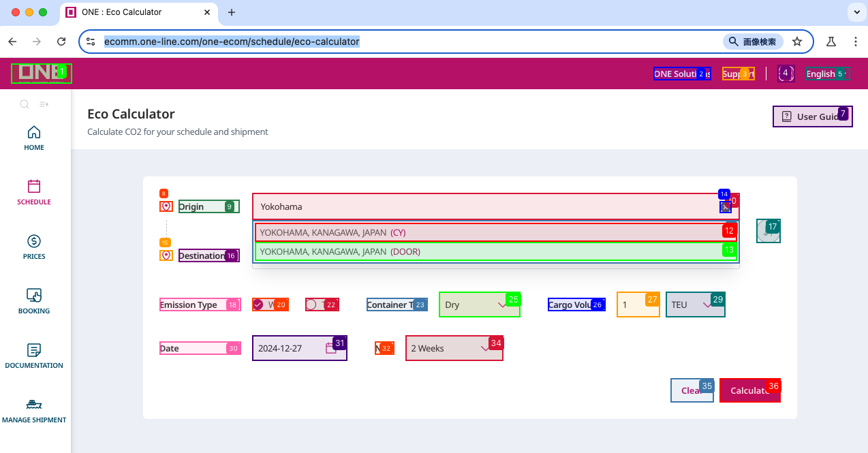Choose Yokohama, Kanagawa, Japan (CY) suggestion
This screenshot has height=453, width=868.
(x=495, y=232)
